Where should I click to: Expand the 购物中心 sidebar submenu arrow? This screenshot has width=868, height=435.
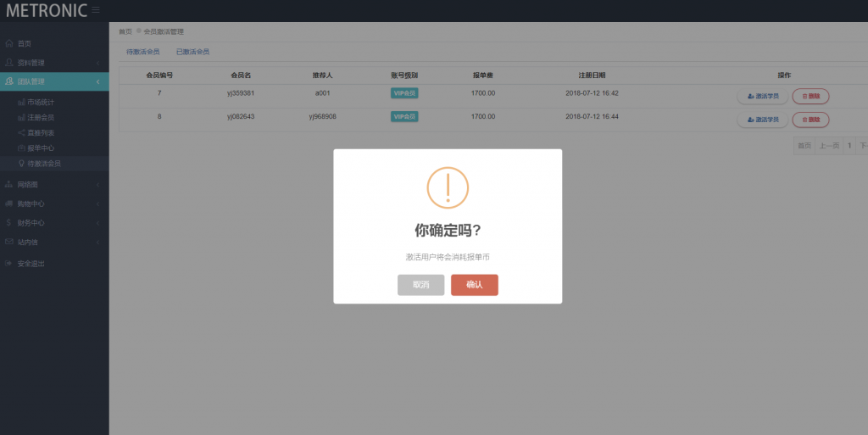97,204
